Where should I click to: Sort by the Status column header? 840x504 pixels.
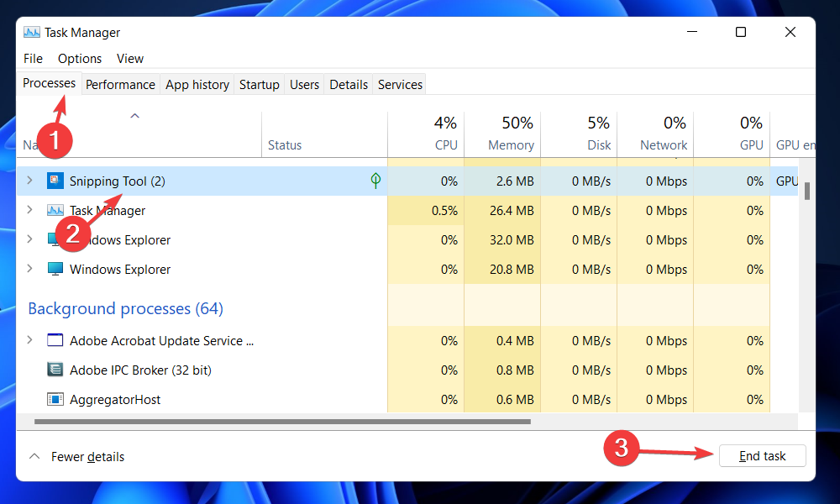pos(324,134)
